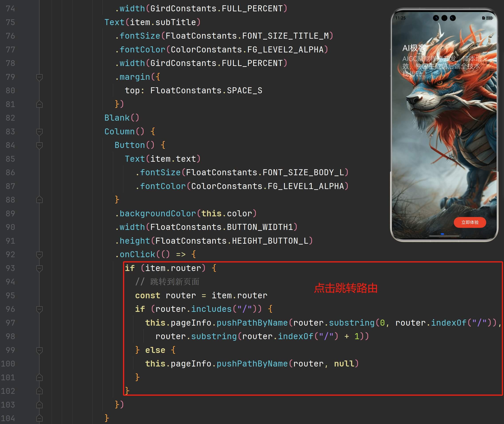Viewport: 504px width, 424px height.
Task: Click line number 74 in the gutter
Action: click(10, 9)
